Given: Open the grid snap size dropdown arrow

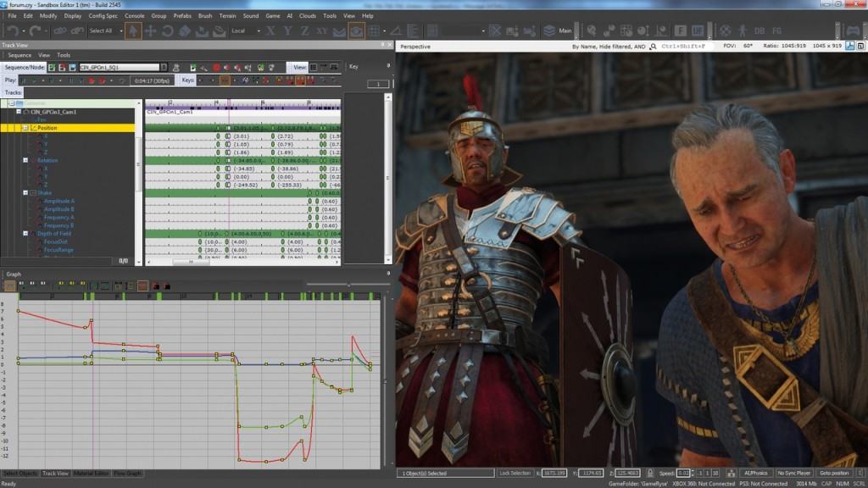Looking at the screenshot, I should (x=386, y=31).
